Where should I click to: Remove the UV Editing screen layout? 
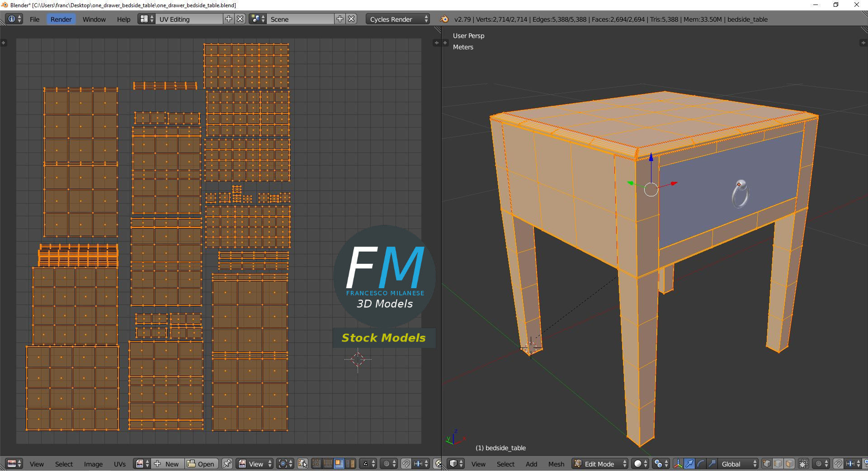(241, 19)
